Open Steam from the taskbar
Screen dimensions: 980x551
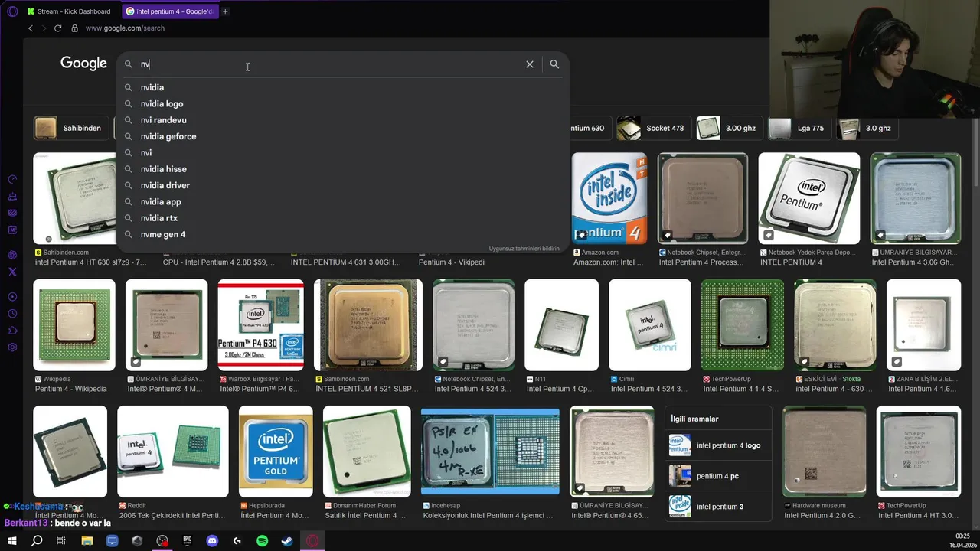point(286,541)
